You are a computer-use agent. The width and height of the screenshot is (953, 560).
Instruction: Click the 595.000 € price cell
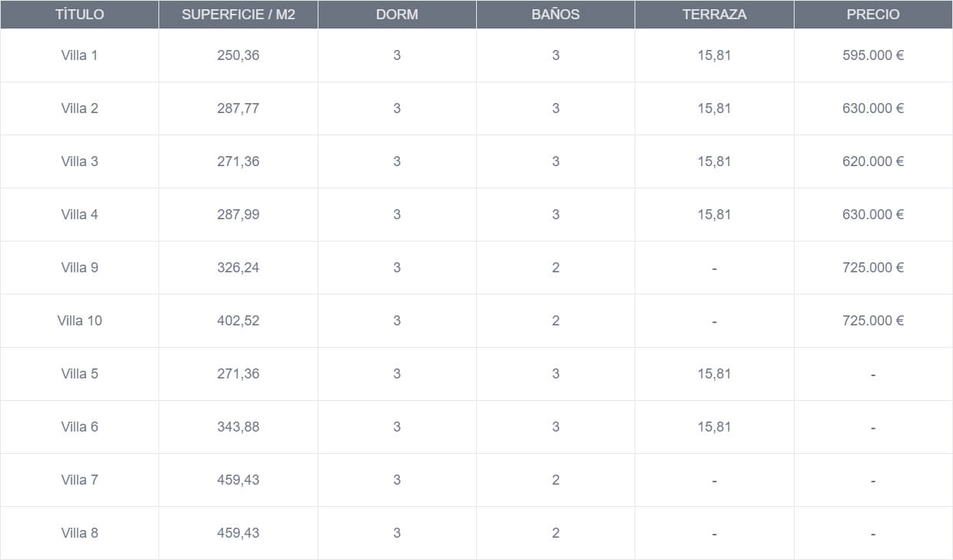(873, 55)
